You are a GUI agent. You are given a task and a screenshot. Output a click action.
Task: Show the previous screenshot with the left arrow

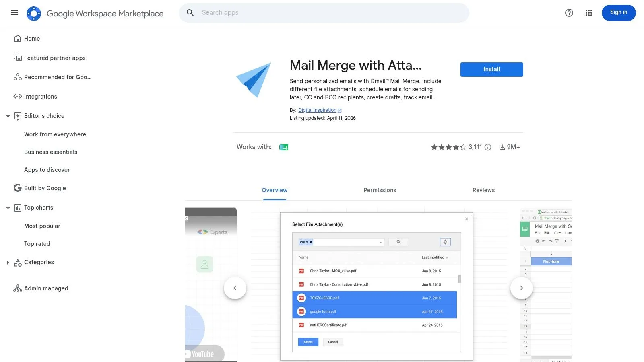click(x=235, y=288)
